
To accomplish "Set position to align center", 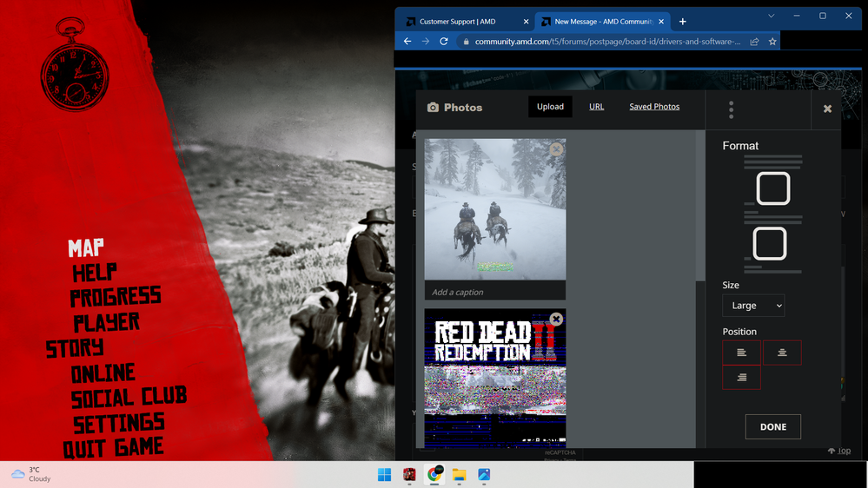I will [x=782, y=353].
